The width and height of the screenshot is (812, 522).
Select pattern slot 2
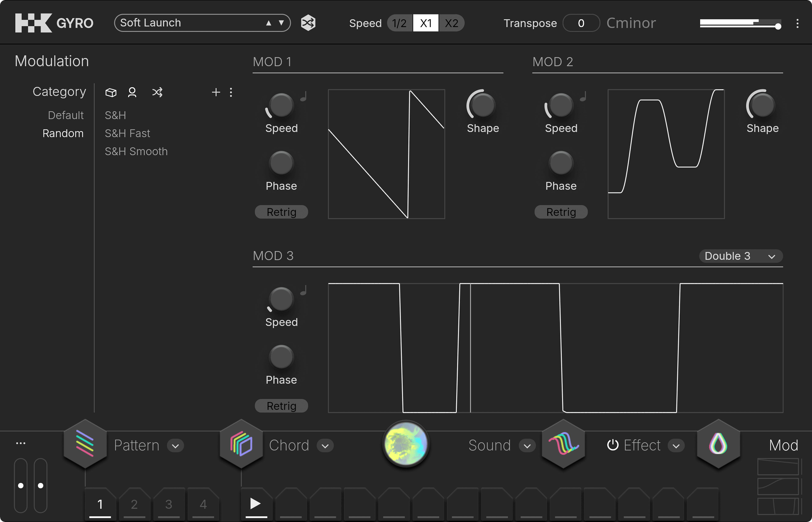pyautogui.click(x=134, y=504)
